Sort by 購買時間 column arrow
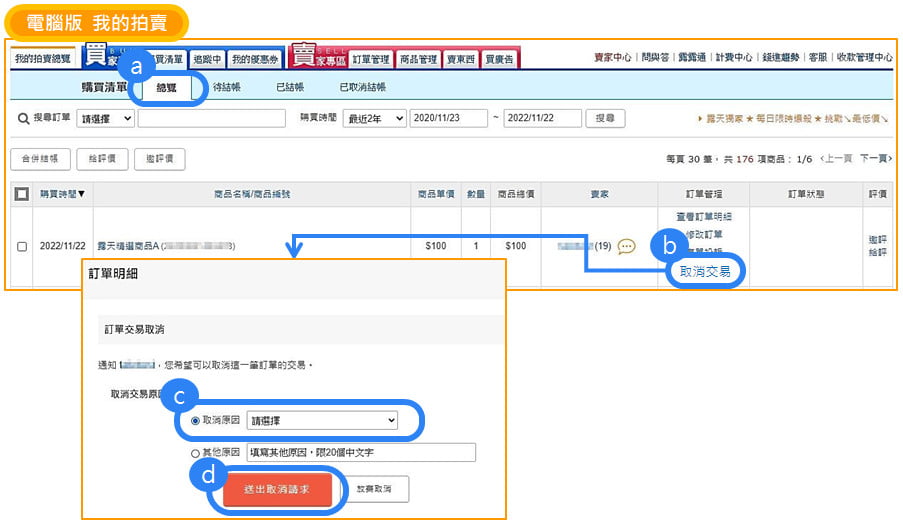The width and height of the screenshot is (903, 523). point(82,193)
